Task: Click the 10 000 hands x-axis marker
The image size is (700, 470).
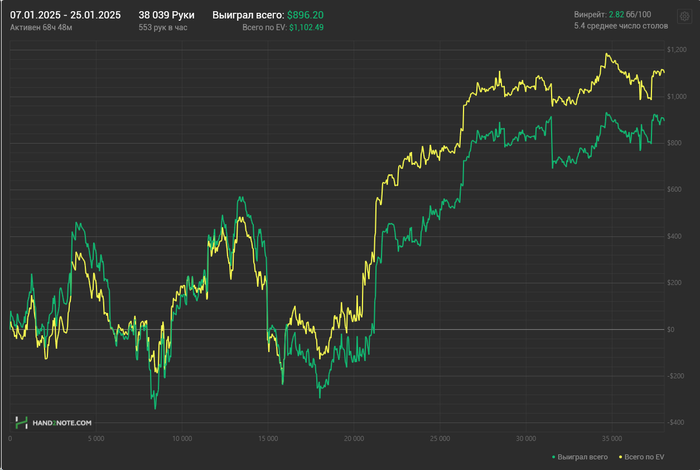Action: pos(181,438)
